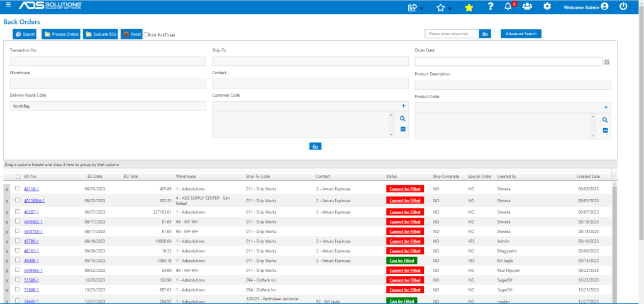Click the plus icon for Product Code
Viewport: 644px width, 304px height.
pyautogui.click(x=606, y=107)
